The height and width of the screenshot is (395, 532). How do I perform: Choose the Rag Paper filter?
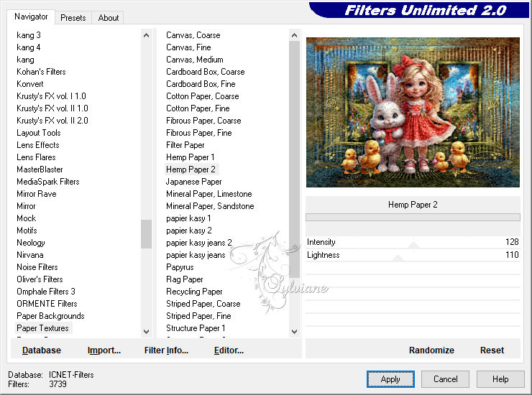pyautogui.click(x=184, y=279)
